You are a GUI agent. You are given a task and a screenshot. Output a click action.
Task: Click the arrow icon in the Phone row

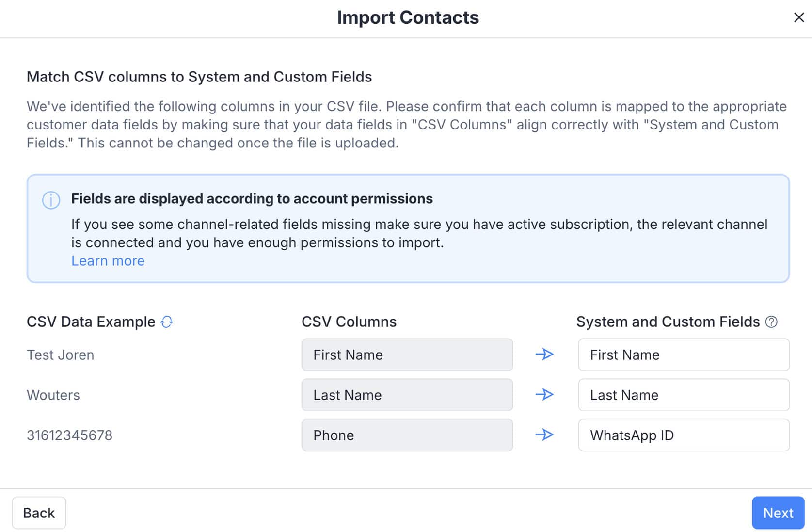(x=544, y=435)
